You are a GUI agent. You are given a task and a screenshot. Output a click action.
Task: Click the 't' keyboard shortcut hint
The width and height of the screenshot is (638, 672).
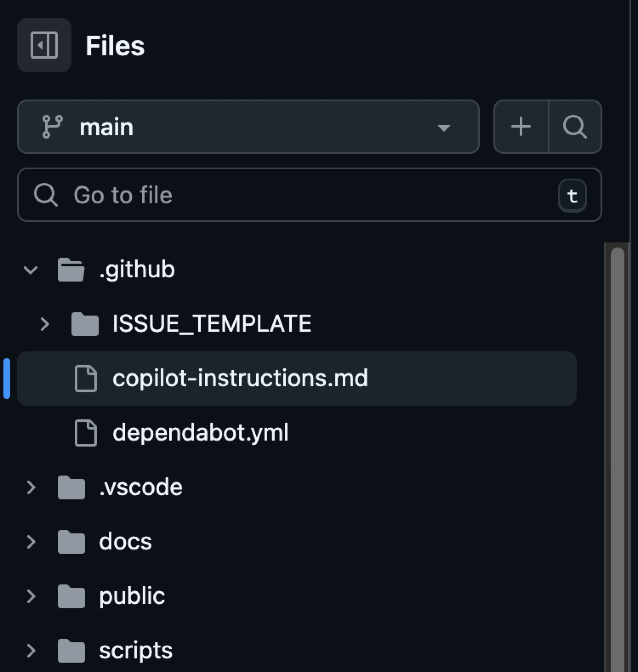click(x=572, y=196)
